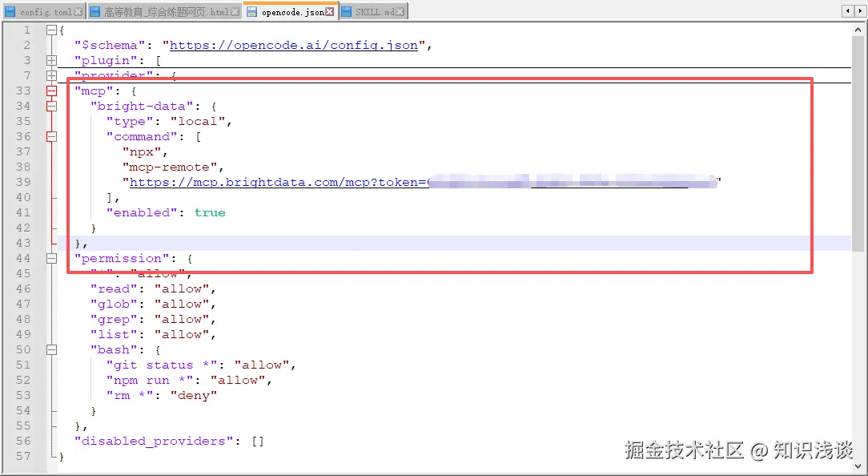The width and height of the screenshot is (868, 476).
Task: Close the opencode.json tab
Action: (x=330, y=12)
